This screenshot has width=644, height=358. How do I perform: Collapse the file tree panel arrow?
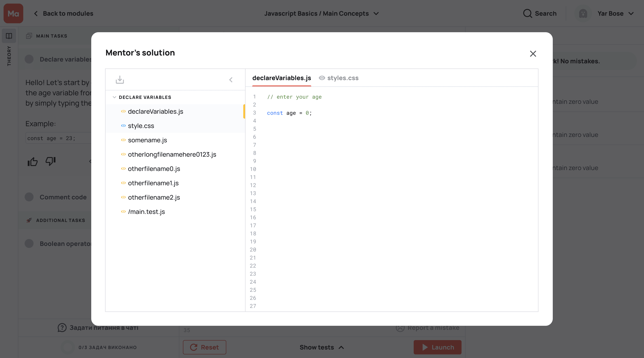(x=231, y=80)
